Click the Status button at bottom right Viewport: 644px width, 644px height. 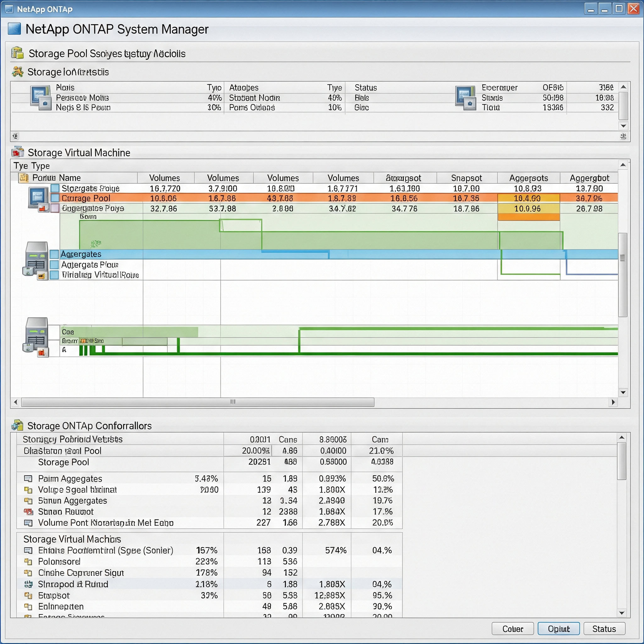(x=604, y=629)
